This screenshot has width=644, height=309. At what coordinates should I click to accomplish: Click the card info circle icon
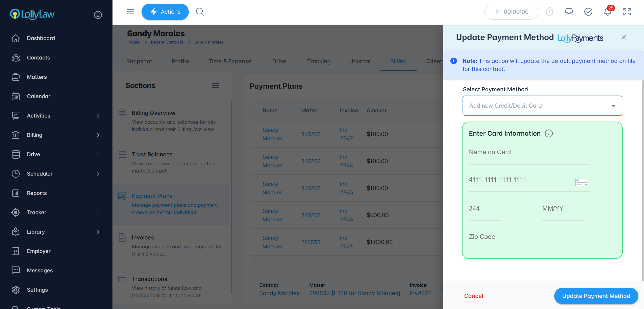[548, 133]
